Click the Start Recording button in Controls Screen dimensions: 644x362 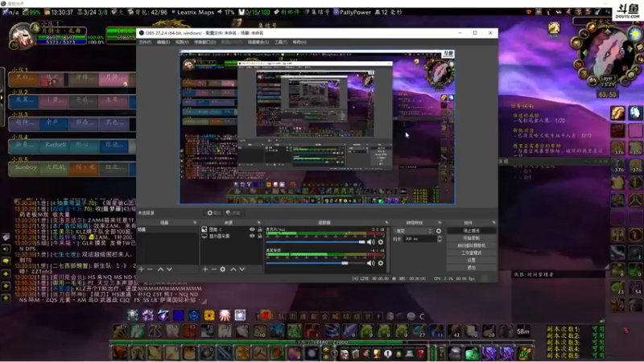coord(471,238)
